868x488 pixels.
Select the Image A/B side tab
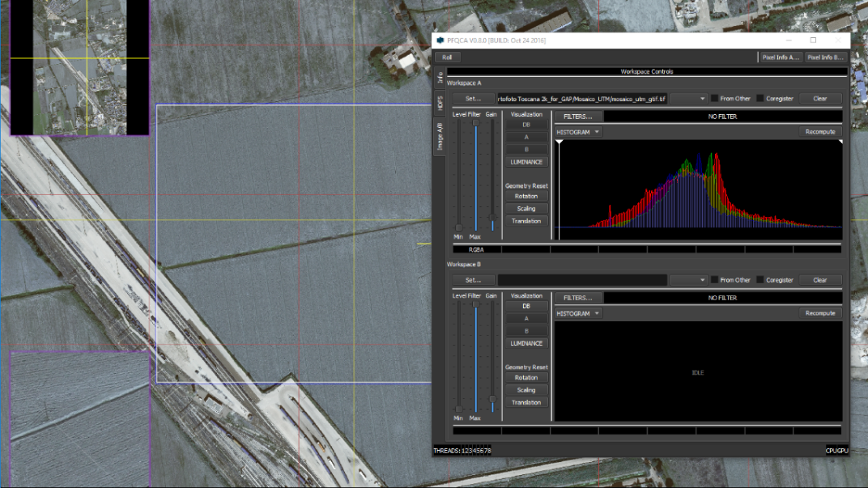pyautogui.click(x=440, y=136)
